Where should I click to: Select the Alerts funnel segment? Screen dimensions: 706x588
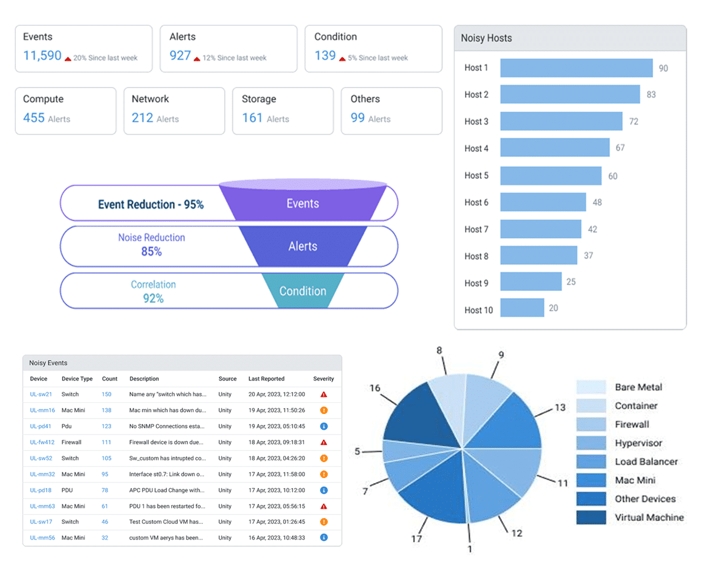[302, 246]
